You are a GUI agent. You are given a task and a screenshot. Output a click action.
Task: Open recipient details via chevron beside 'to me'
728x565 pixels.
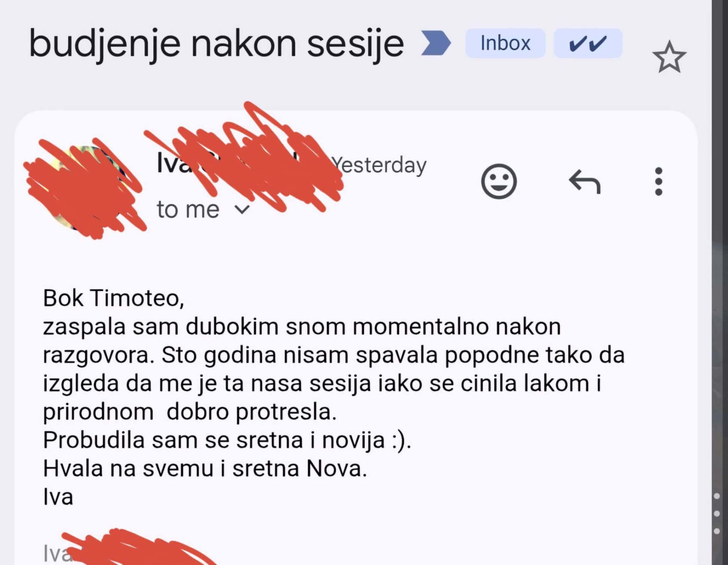point(243,209)
